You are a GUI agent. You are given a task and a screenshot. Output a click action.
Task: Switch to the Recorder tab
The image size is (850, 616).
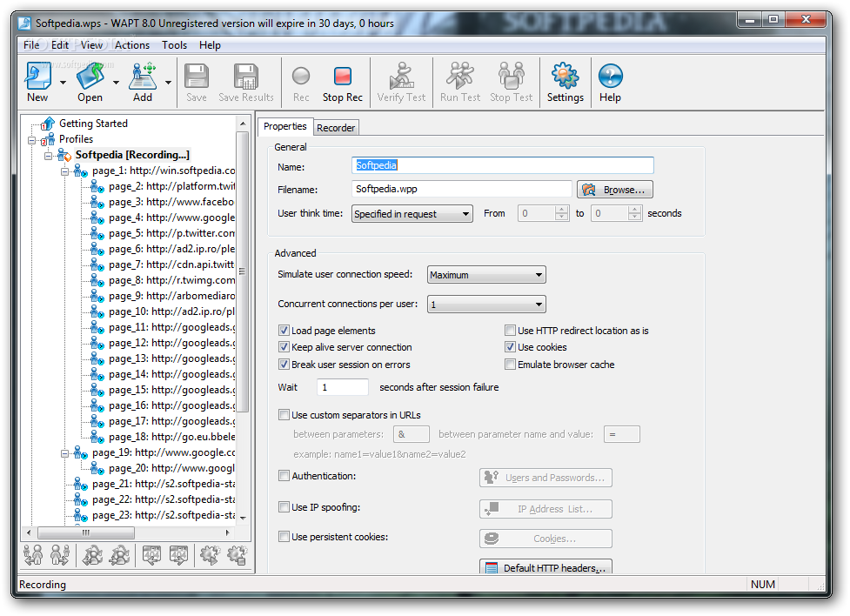point(336,128)
